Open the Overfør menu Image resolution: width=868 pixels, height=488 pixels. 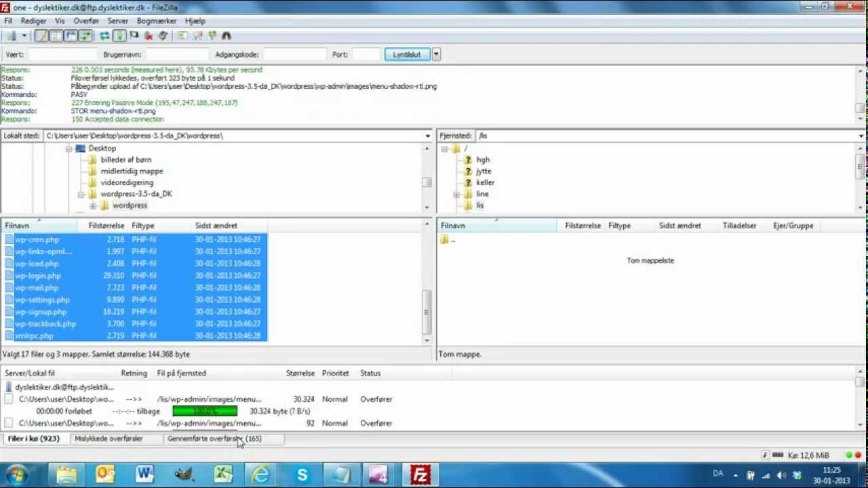(86, 21)
